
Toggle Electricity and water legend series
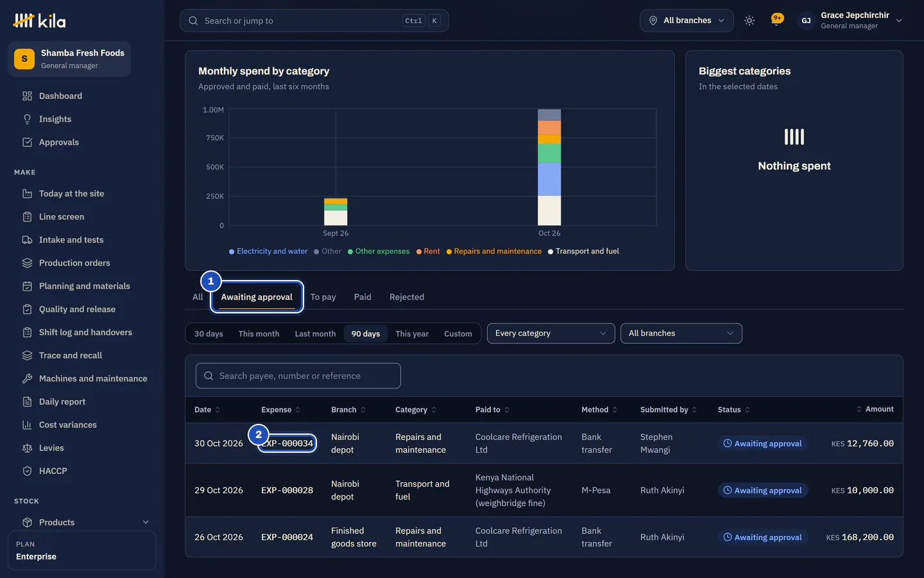point(268,251)
